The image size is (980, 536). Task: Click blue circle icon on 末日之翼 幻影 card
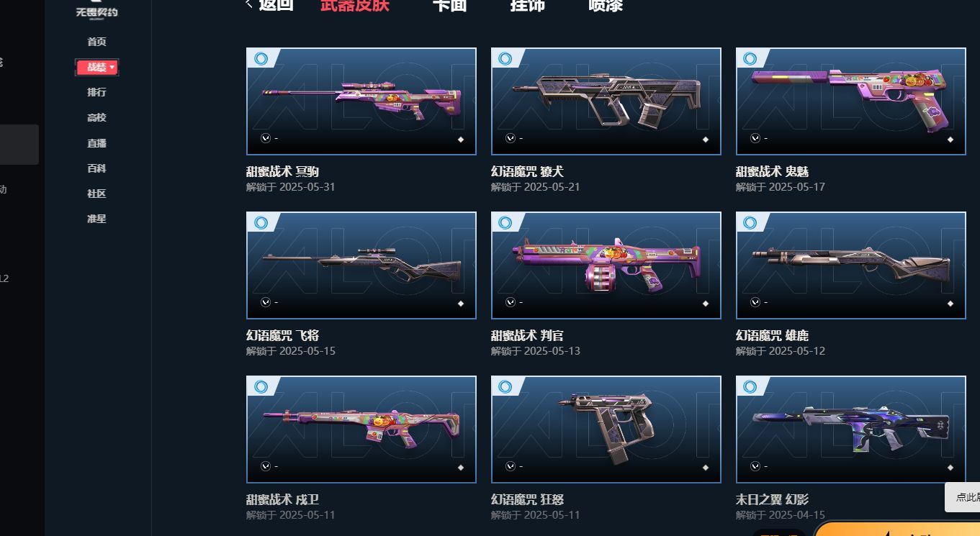750,387
